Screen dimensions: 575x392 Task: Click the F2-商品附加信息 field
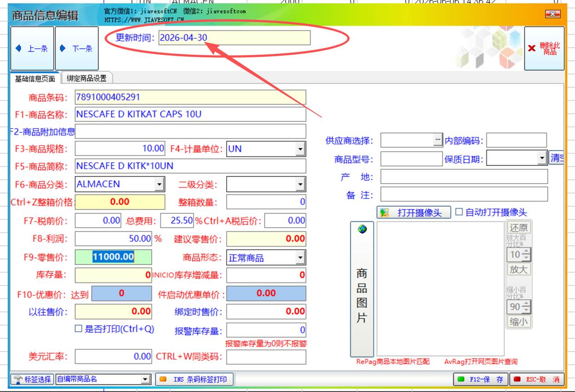[x=190, y=131]
